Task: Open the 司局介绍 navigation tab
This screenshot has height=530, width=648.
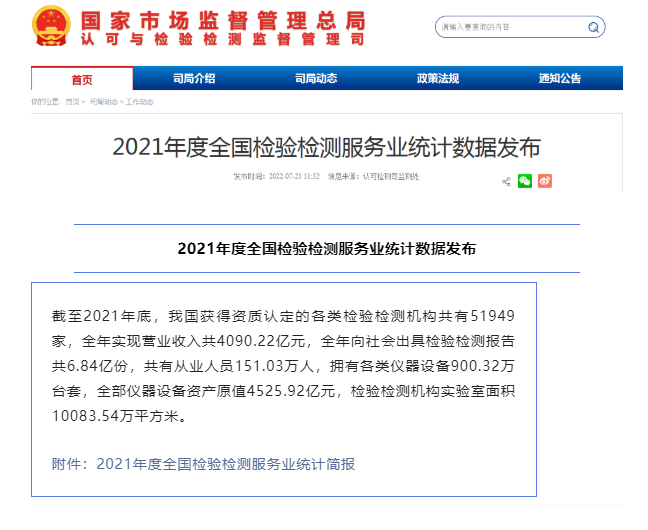Action: tap(193, 78)
